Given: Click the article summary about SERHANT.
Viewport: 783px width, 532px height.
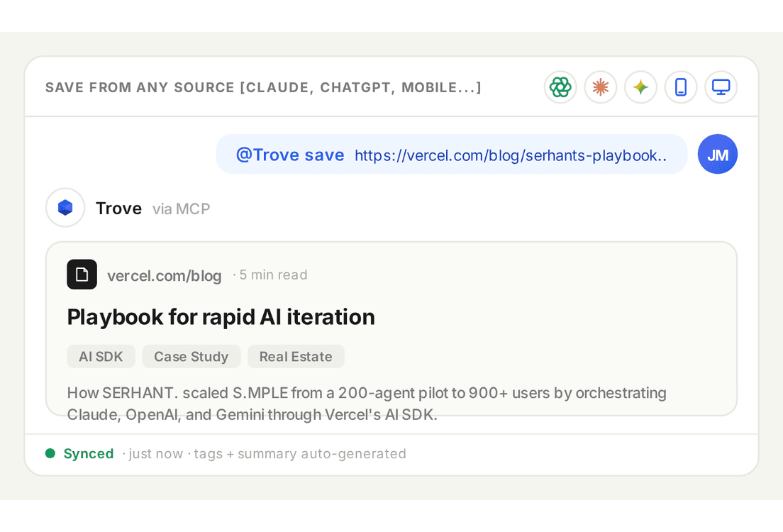Looking at the screenshot, I should point(367,404).
